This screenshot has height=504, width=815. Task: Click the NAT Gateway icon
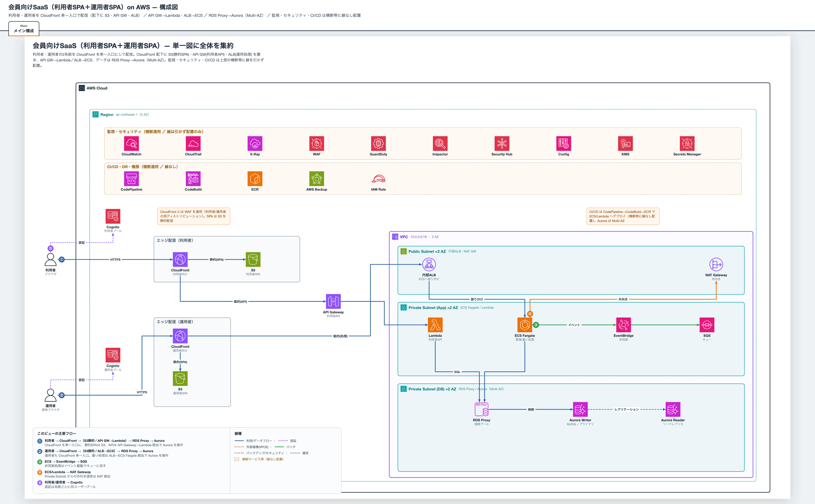(x=716, y=264)
